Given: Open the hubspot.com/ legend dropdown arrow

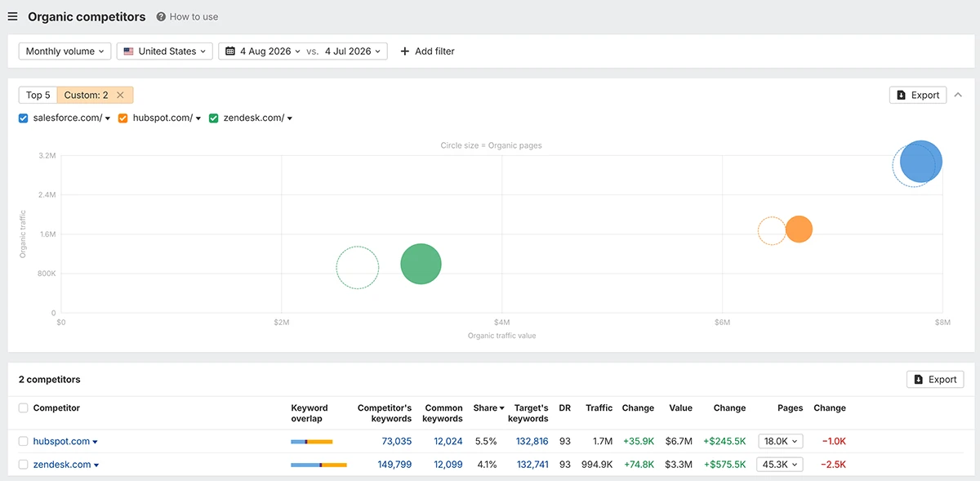Looking at the screenshot, I should [198, 118].
